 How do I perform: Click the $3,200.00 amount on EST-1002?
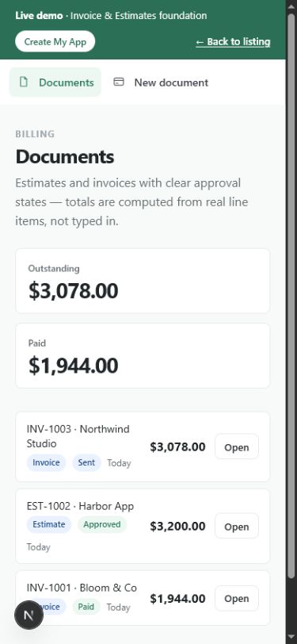177,526
